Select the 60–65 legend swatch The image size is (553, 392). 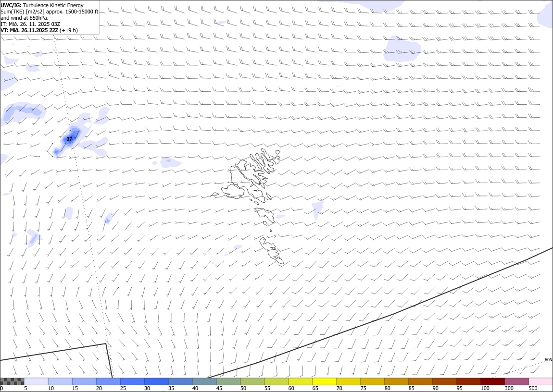tap(301, 381)
